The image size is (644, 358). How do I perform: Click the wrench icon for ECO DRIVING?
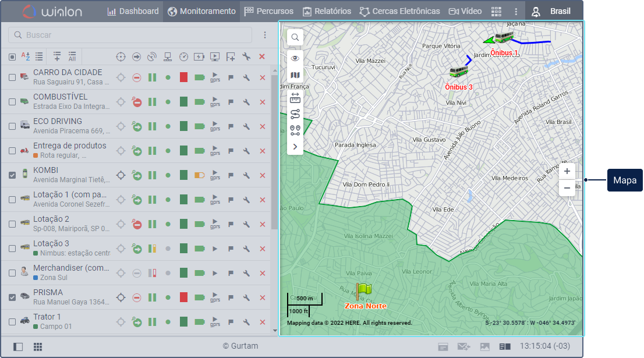pos(246,126)
